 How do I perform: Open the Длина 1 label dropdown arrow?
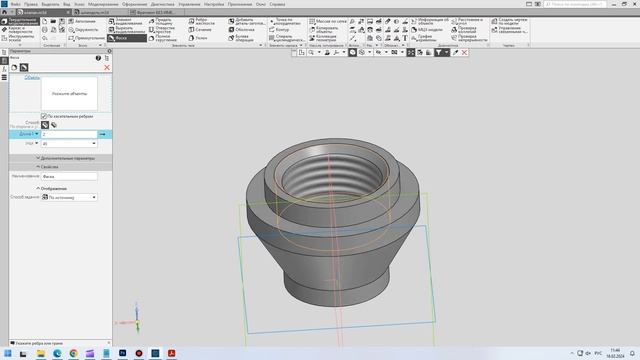(x=37, y=134)
